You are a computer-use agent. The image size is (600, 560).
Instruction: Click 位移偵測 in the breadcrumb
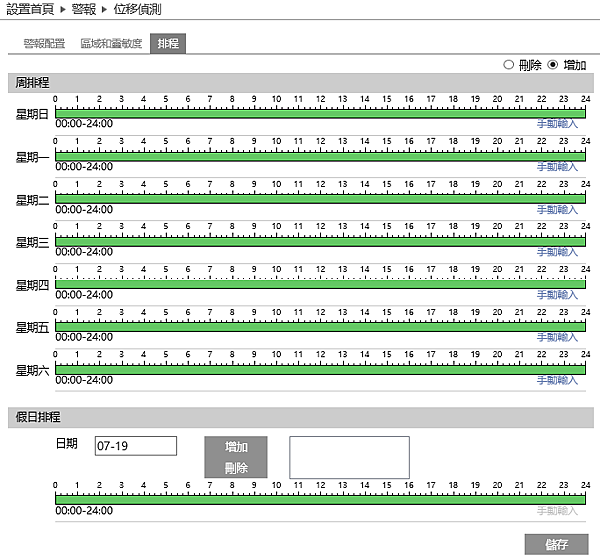point(137,9)
